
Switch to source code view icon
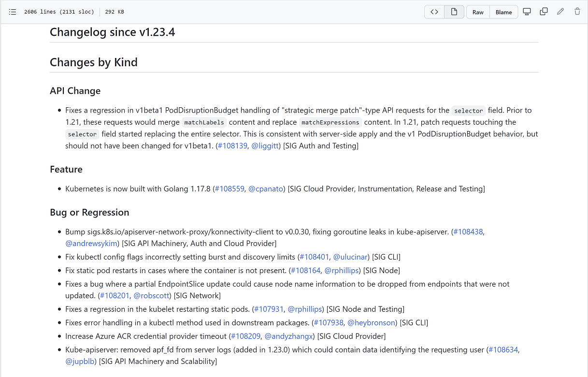tap(434, 12)
